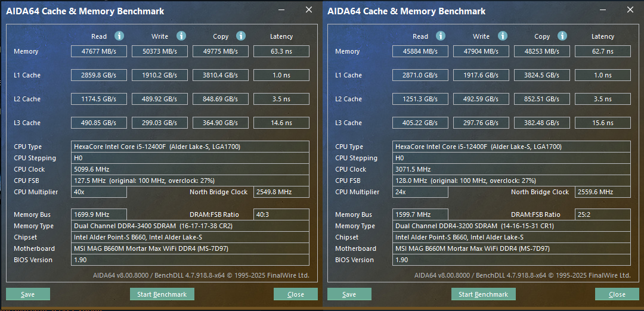Minimize the right AIDA64 window
The image size is (644, 311).
pos(602,10)
